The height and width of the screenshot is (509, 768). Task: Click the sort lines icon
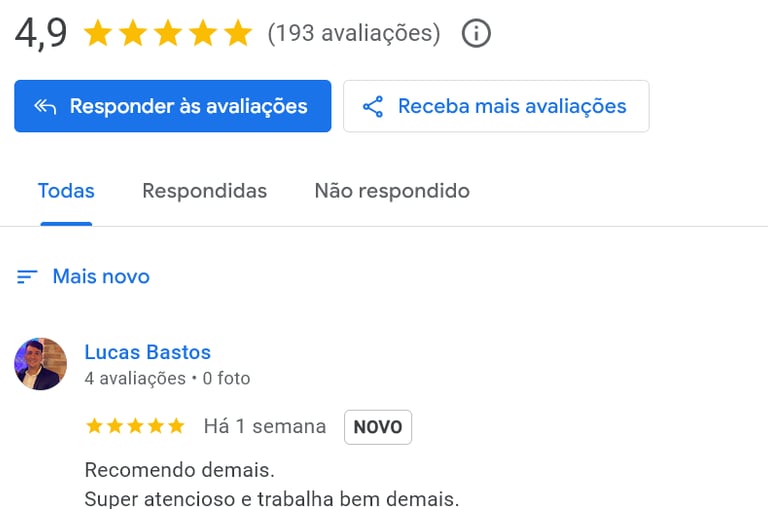click(x=27, y=277)
